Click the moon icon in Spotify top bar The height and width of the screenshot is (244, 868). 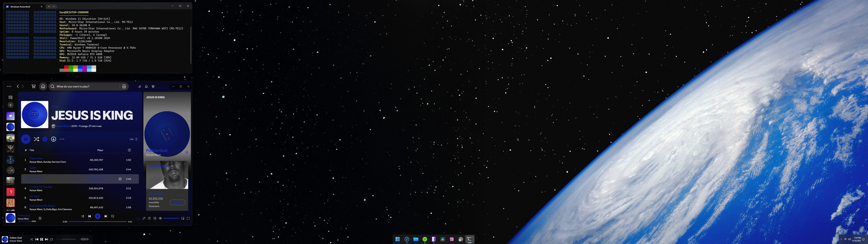(x=140, y=87)
